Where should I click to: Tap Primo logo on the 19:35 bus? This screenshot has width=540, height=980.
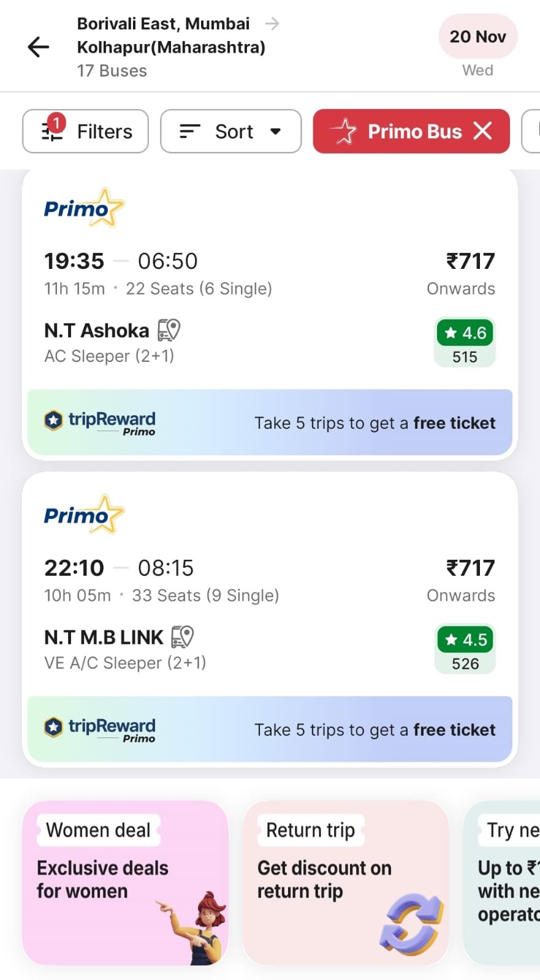[x=84, y=208]
